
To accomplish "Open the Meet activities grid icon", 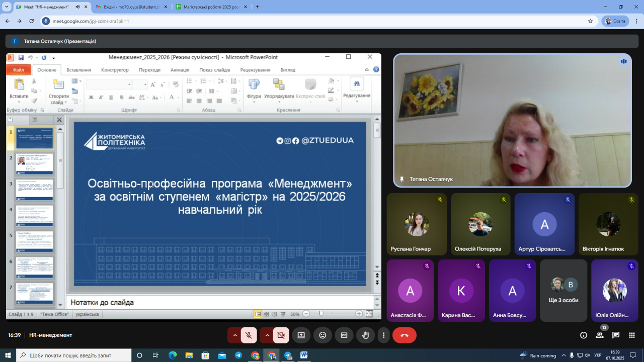I will 632,335.
